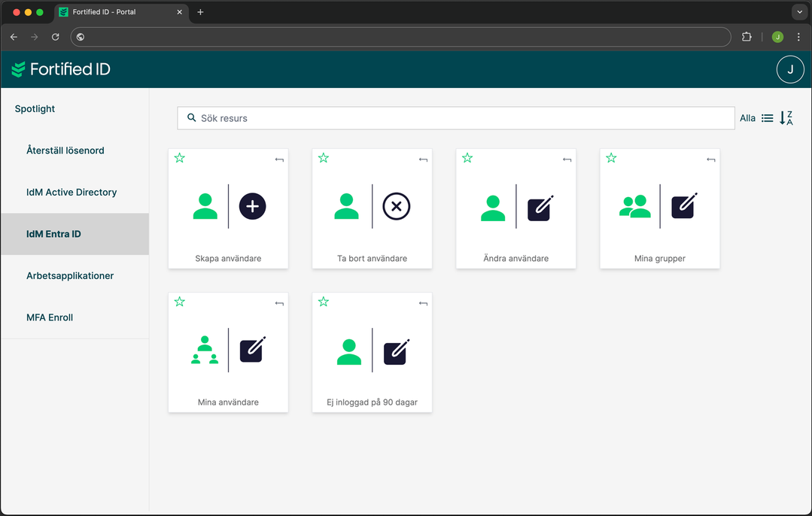Open Mina användare hierarchy people icon

(205, 350)
